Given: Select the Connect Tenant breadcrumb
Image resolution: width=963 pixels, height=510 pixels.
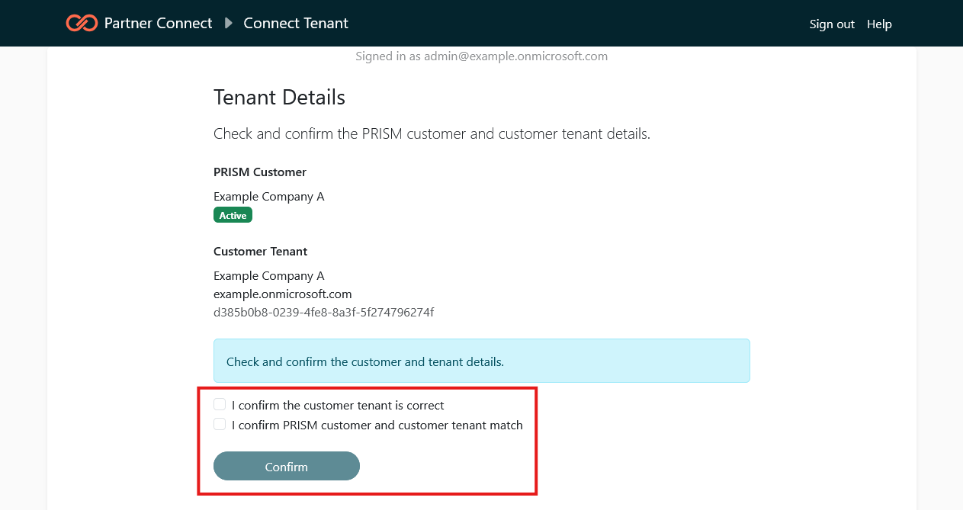Looking at the screenshot, I should pyautogui.click(x=295, y=23).
